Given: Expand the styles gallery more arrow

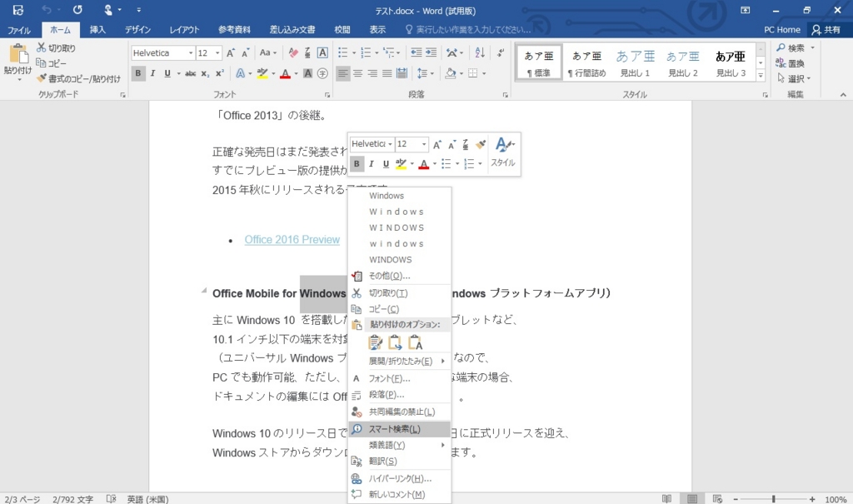Looking at the screenshot, I should [x=761, y=76].
